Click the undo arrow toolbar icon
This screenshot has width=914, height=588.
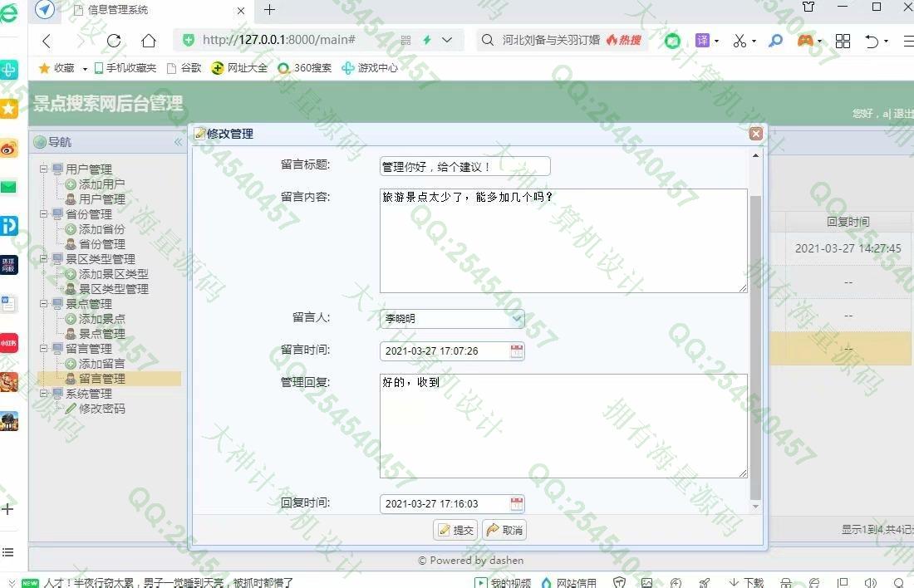(872, 41)
